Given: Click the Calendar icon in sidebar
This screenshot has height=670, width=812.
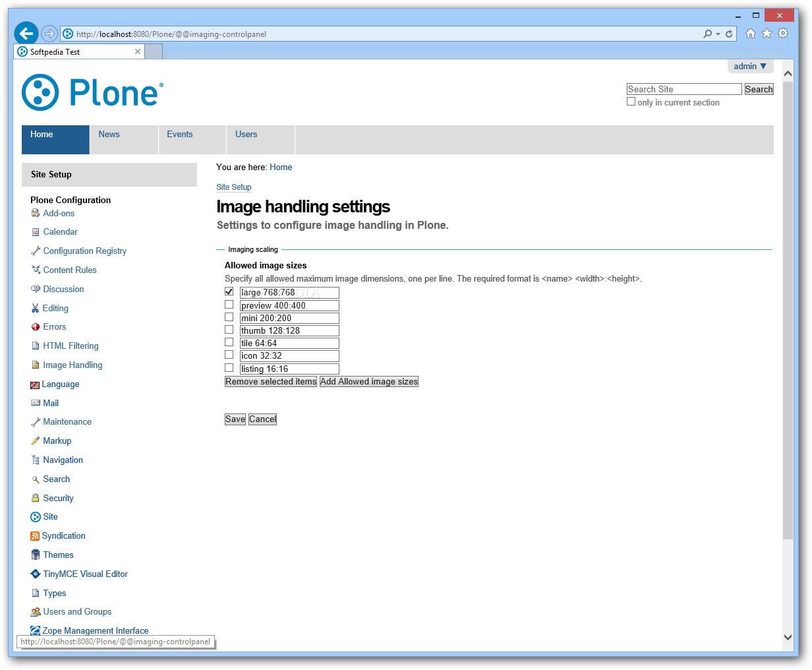Looking at the screenshot, I should [36, 232].
